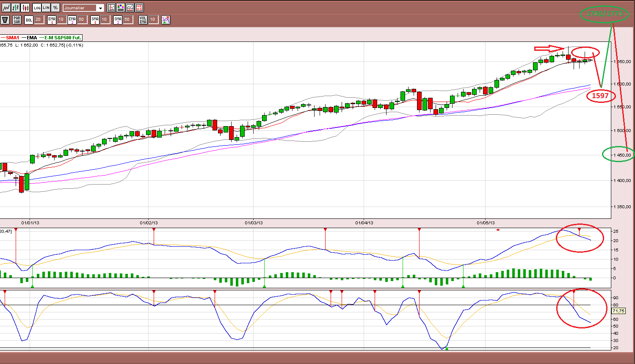Switch to line chart display
The image size is (635, 364).
[x=6, y=8]
